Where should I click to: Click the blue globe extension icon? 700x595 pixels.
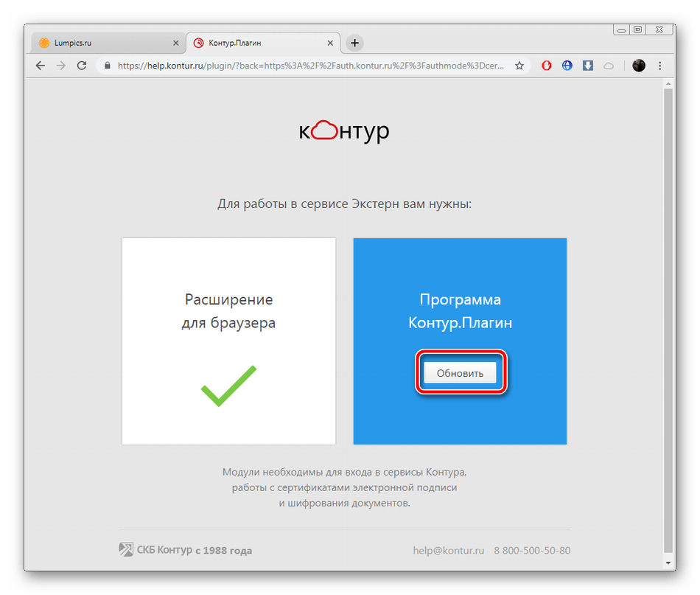click(x=567, y=66)
